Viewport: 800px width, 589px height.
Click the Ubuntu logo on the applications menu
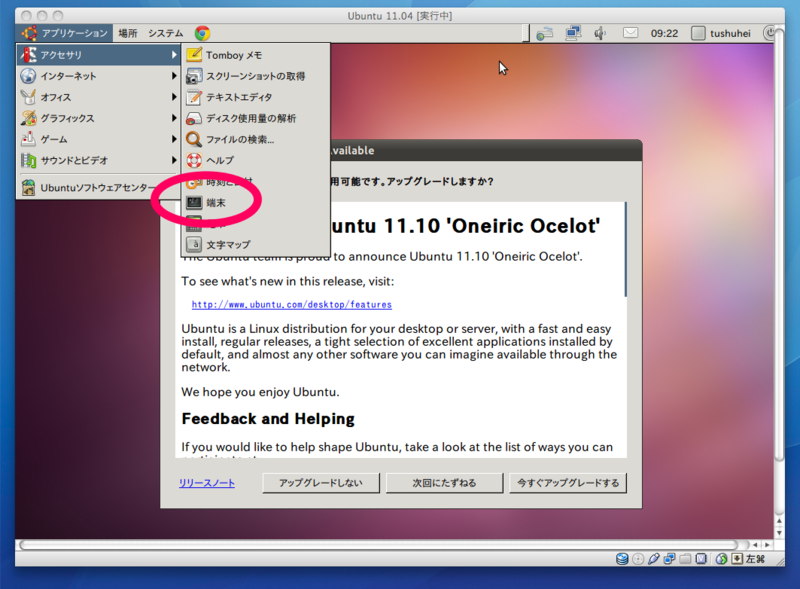[29, 33]
